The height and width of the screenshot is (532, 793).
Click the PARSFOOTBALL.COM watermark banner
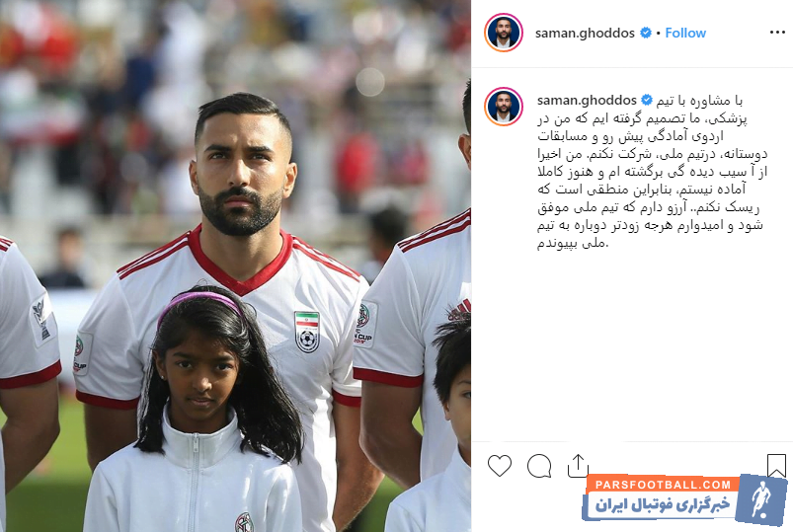663,485
